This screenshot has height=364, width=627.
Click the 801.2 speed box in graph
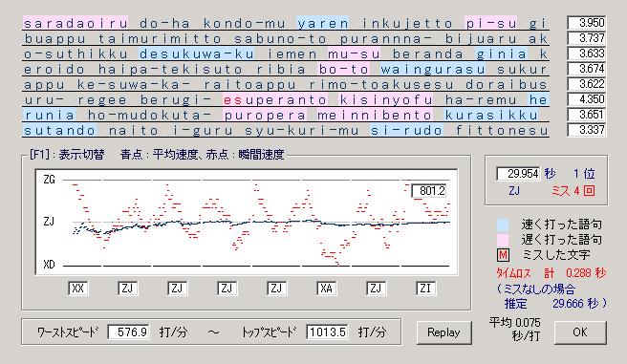coord(429,191)
